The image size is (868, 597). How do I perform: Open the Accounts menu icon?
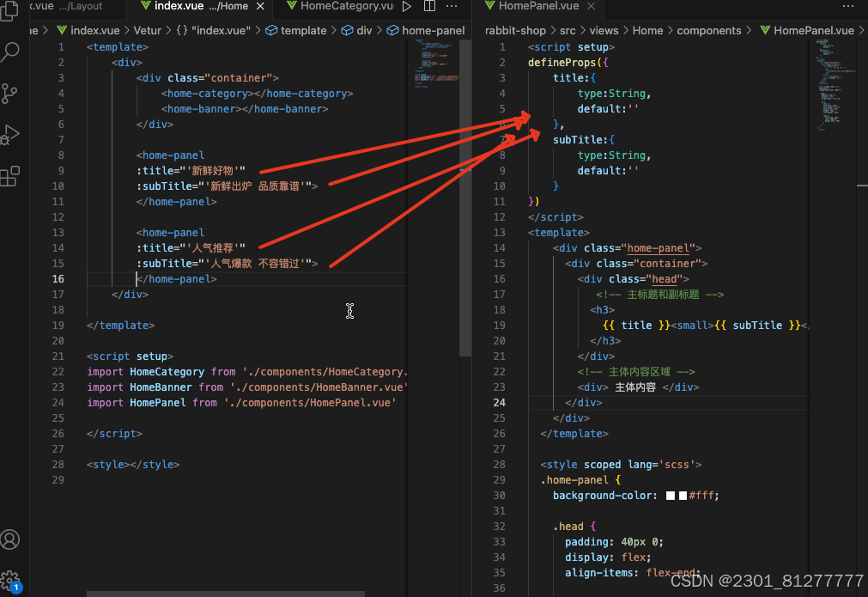tap(10, 539)
